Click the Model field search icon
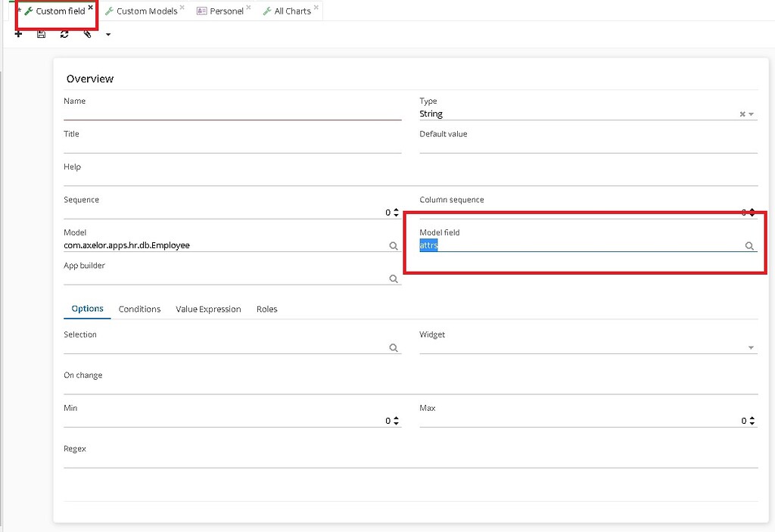The height and width of the screenshot is (532, 775). pos(749,246)
